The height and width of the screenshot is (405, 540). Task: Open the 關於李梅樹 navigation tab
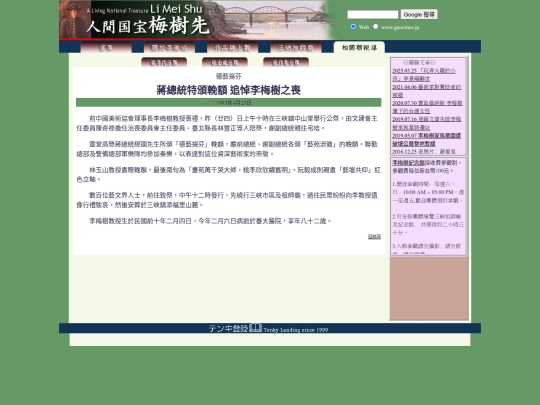[169, 48]
